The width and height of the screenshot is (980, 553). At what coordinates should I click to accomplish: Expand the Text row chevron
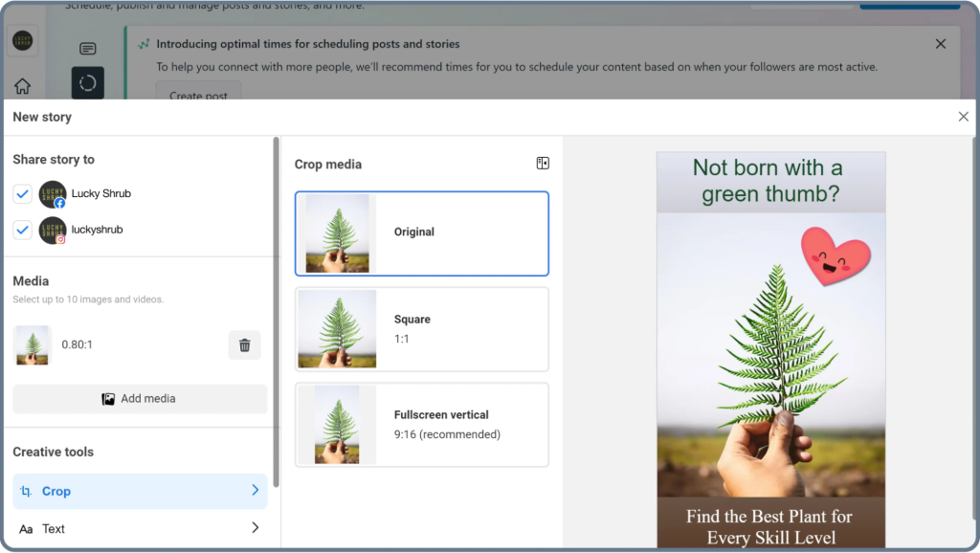pyautogui.click(x=255, y=528)
